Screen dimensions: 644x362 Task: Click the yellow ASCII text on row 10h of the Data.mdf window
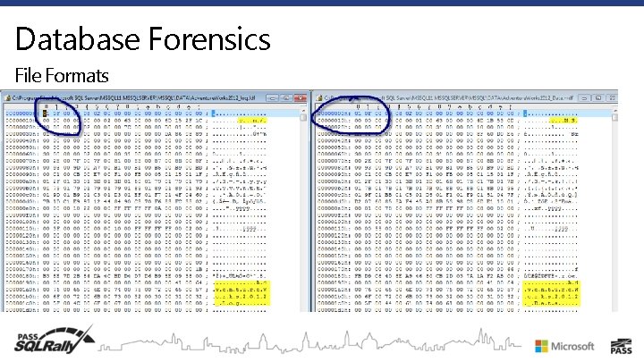click(563, 121)
